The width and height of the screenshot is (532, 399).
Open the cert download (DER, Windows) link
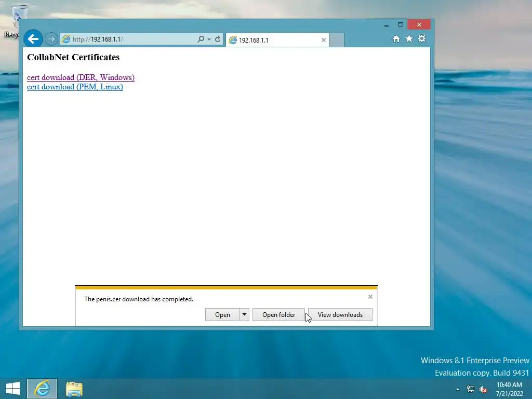[x=81, y=77]
